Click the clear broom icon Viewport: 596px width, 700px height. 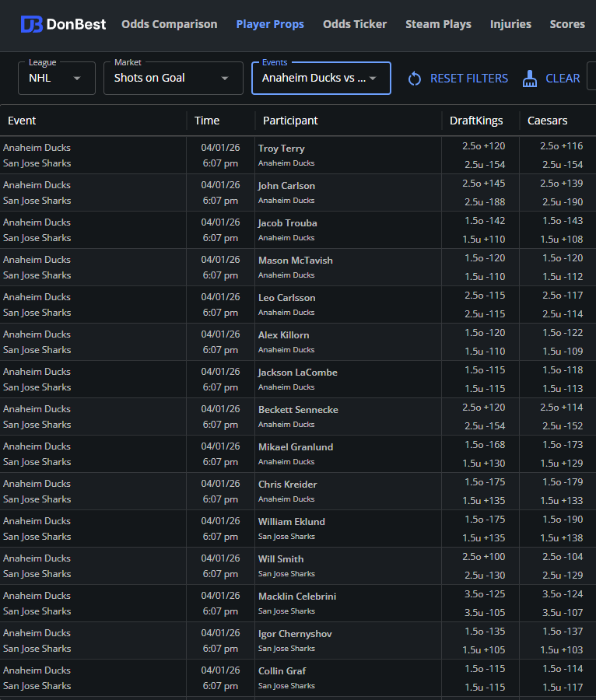pyautogui.click(x=530, y=79)
